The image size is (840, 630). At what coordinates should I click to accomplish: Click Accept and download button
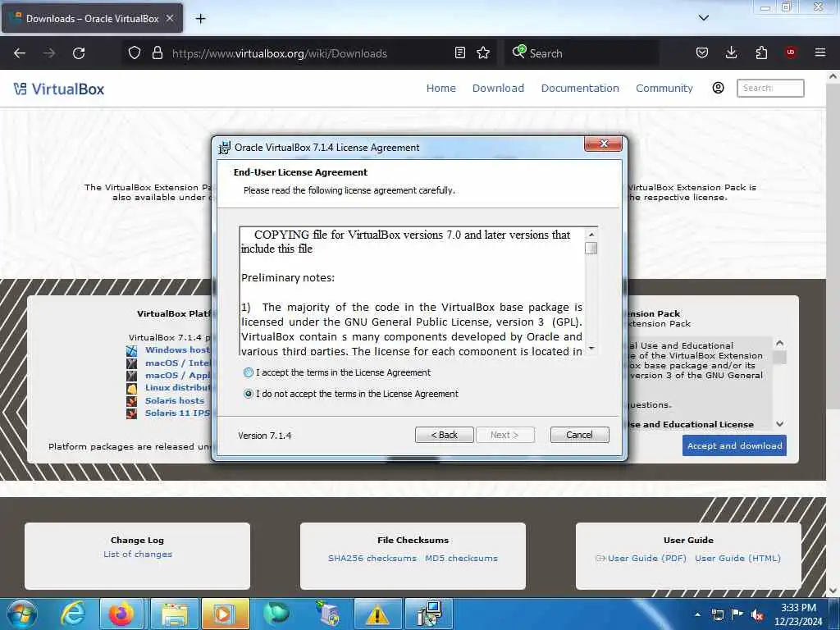[x=734, y=445]
